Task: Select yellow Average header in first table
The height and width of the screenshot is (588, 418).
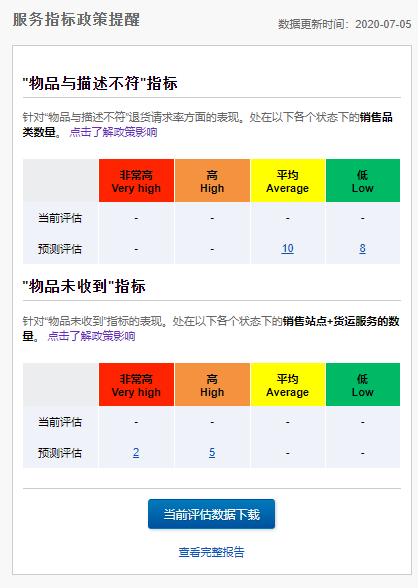Action: pos(288,181)
